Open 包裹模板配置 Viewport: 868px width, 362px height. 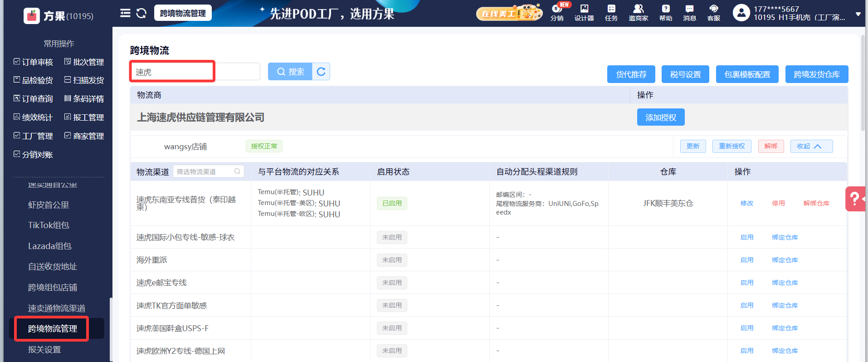coord(747,74)
